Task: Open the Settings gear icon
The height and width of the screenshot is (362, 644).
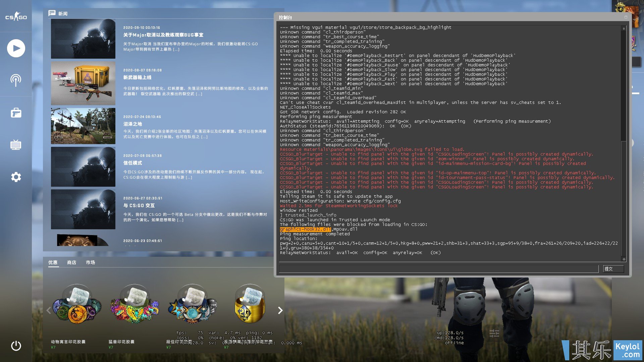Action: coord(16,177)
